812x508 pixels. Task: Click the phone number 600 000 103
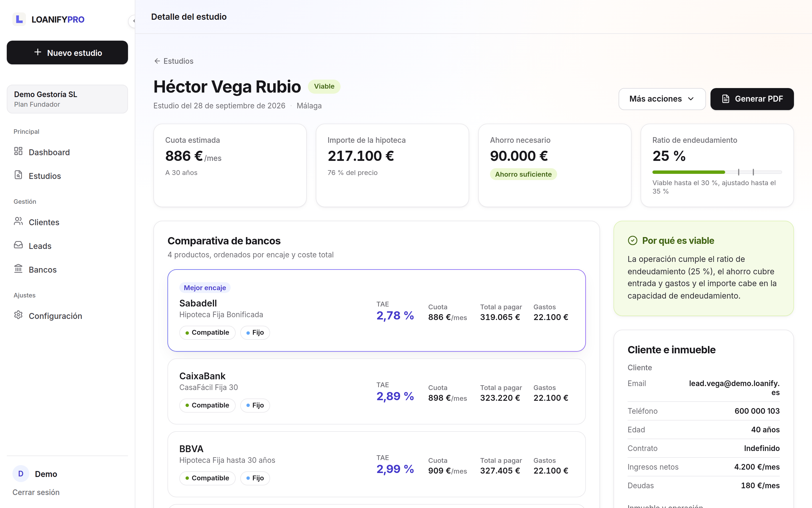coord(757,411)
